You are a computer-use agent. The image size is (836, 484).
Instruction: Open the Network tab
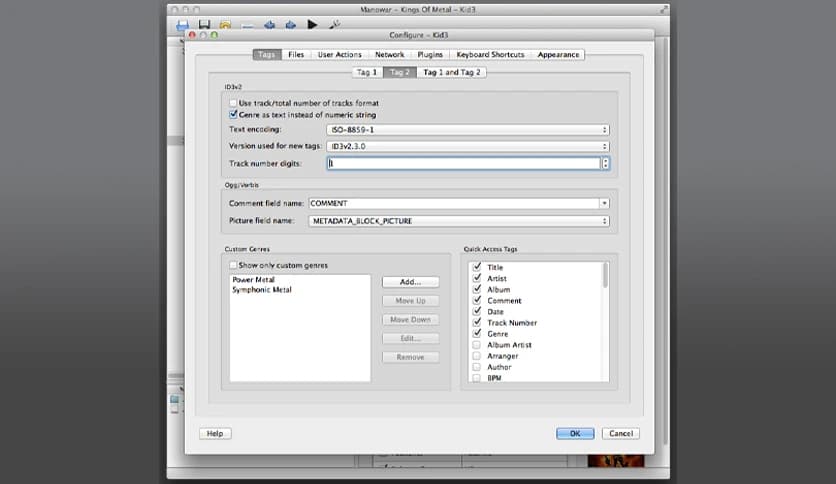pos(390,54)
